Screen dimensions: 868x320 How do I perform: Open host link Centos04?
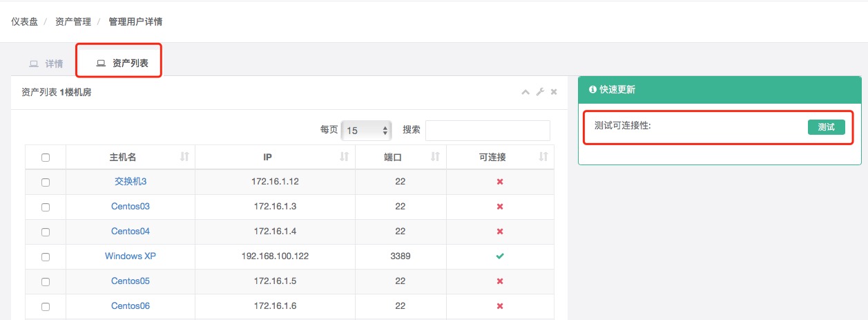point(131,232)
